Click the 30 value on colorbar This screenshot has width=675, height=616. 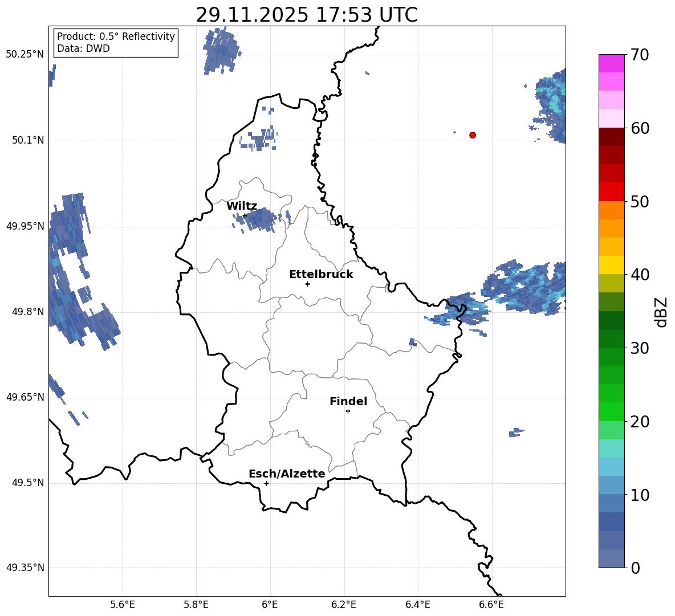tap(640, 348)
